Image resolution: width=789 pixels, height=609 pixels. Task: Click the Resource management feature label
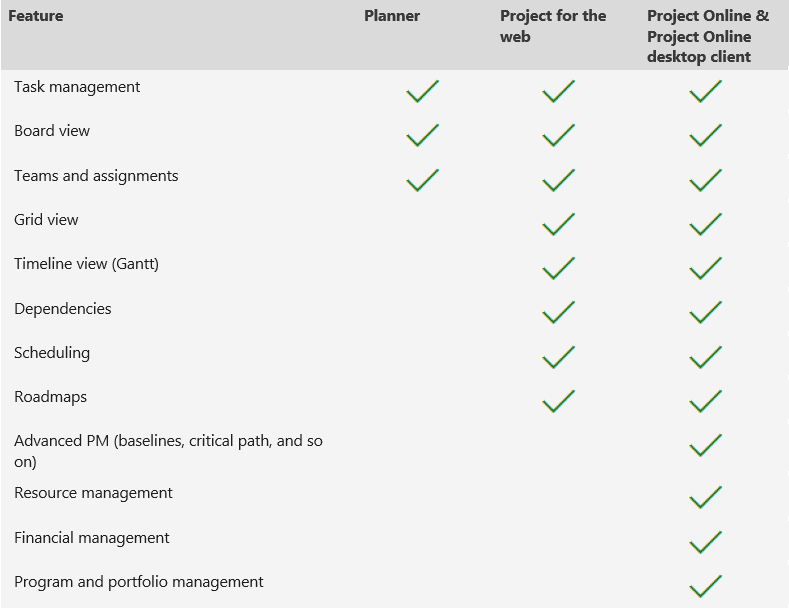(x=93, y=493)
